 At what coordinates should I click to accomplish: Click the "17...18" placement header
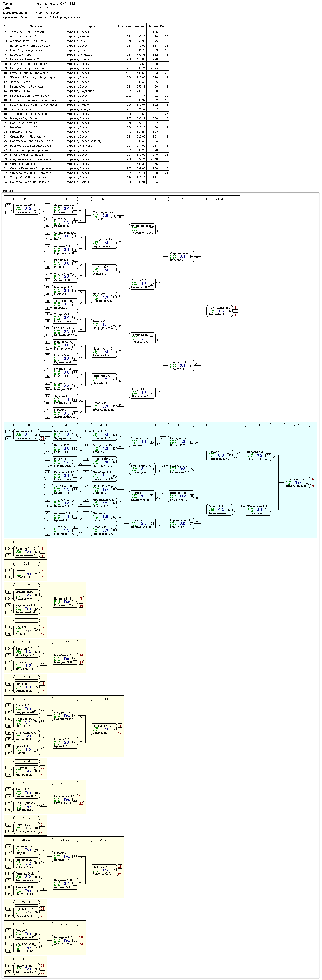tap(104, 699)
